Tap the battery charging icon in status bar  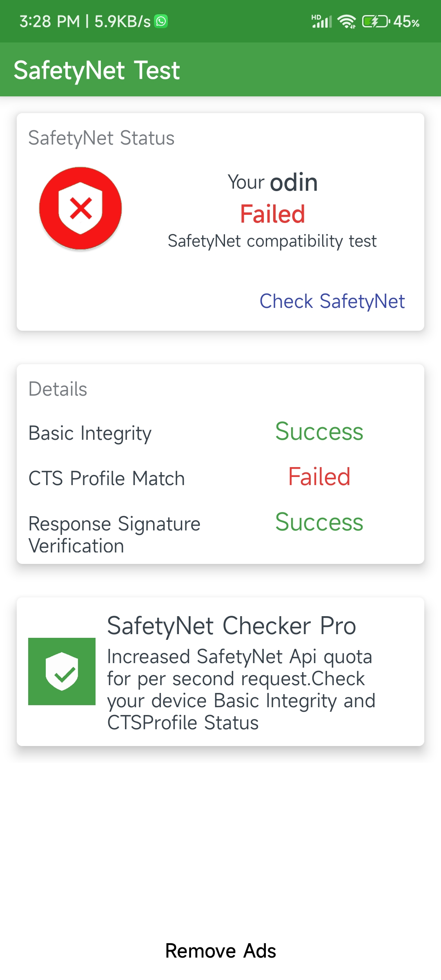(376, 21)
